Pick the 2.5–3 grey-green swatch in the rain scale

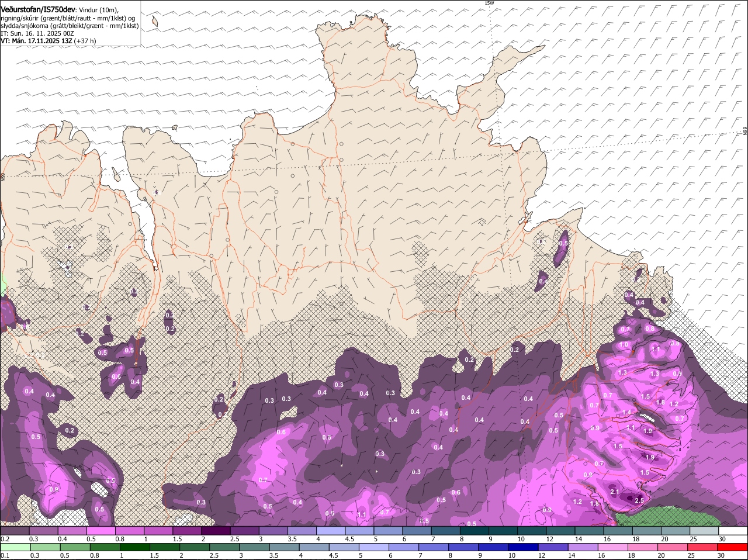pyautogui.click(x=225, y=547)
